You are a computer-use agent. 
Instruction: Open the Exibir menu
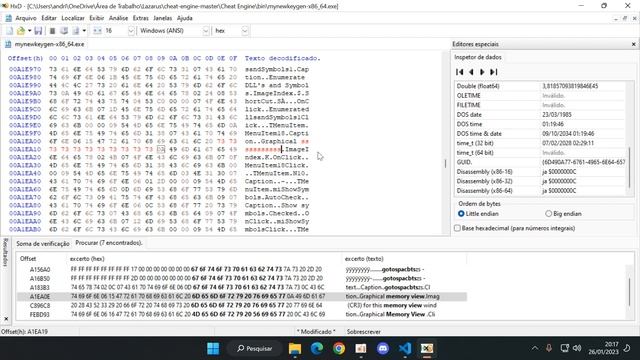pos(96,18)
